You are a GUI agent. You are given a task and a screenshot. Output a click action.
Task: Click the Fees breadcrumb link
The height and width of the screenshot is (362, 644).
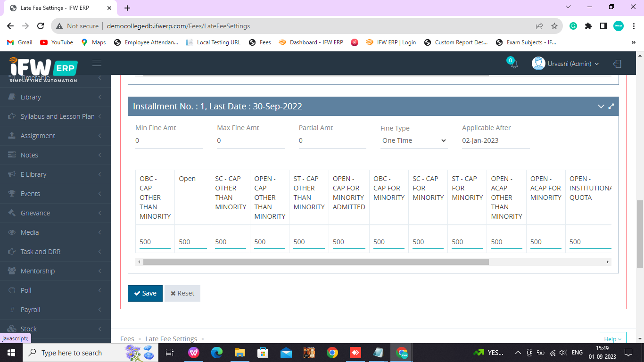pyautogui.click(x=127, y=339)
